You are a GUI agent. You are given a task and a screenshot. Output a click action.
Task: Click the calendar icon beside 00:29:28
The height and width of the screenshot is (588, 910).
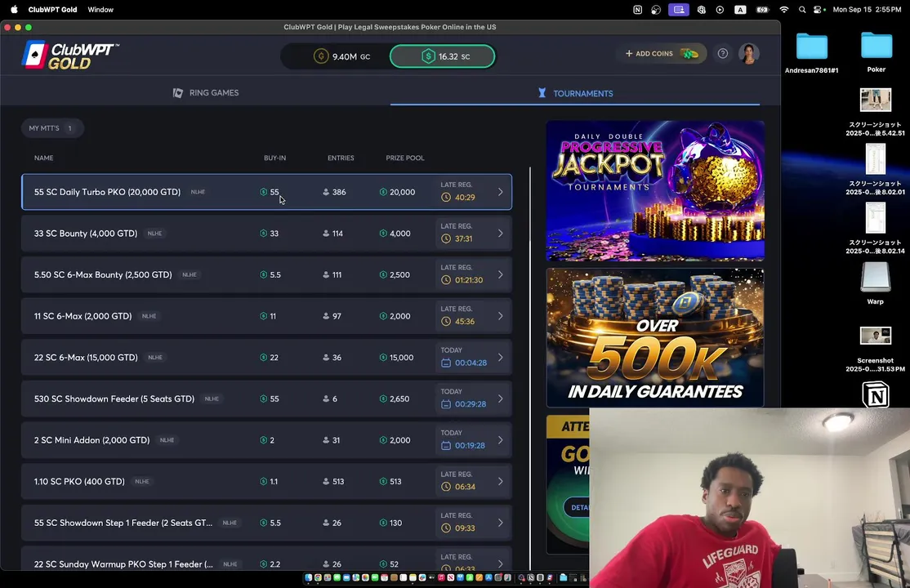(x=446, y=404)
